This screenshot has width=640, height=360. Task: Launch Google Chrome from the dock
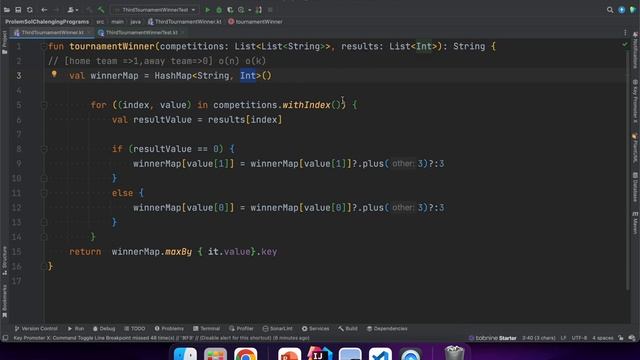(246, 354)
